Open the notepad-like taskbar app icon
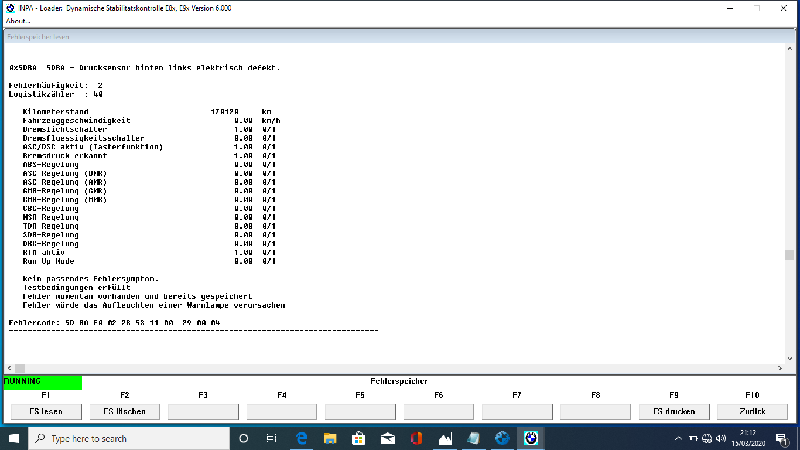 [473, 438]
